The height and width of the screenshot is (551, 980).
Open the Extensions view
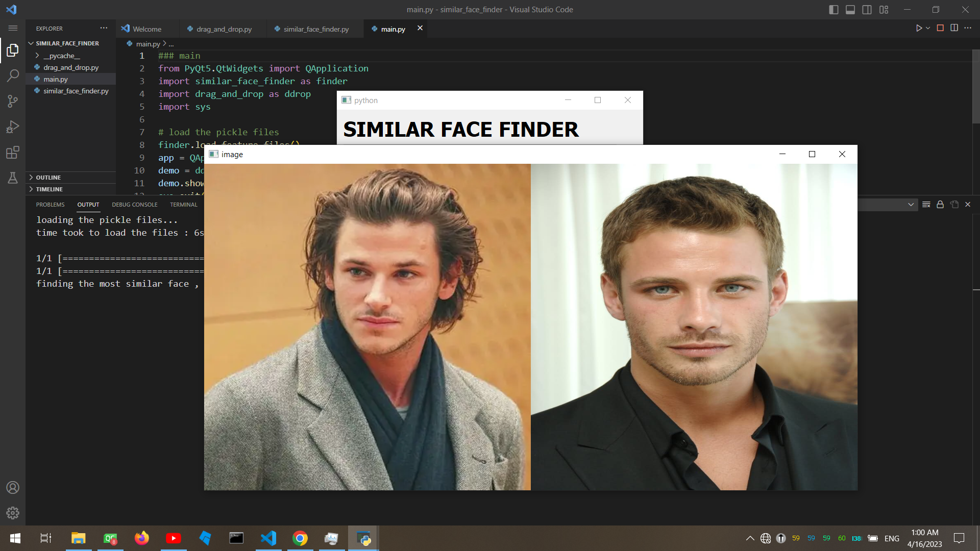(13, 153)
